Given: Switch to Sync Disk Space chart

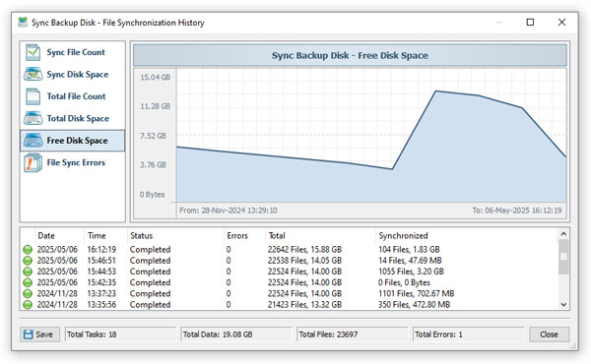Looking at the screenshot, I should pyautogui.click(x=72, y=74).
